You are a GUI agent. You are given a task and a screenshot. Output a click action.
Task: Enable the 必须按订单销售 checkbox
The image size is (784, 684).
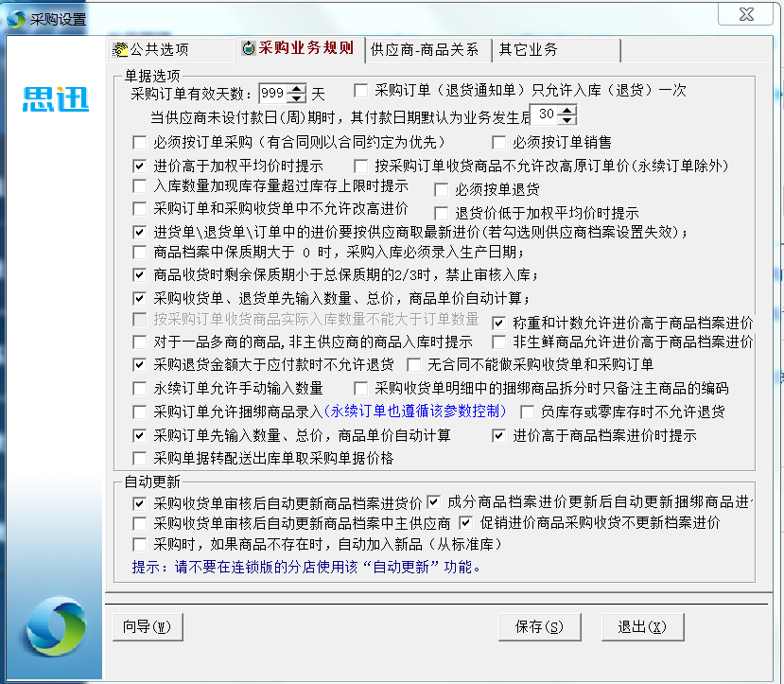(x=499, y=143)
